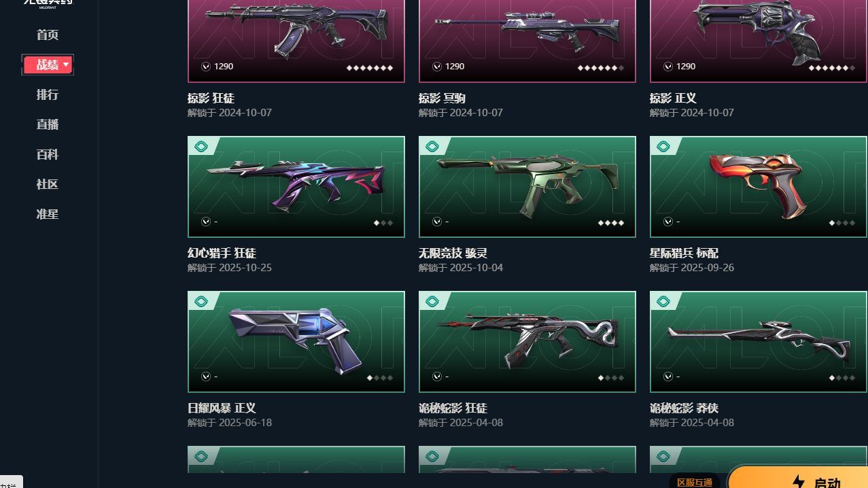Click the VP currency icon on 掠影 冥驹 card
The width and height of the screenshot is (868, 488).
pyautogui.click(x=437, y=67)
